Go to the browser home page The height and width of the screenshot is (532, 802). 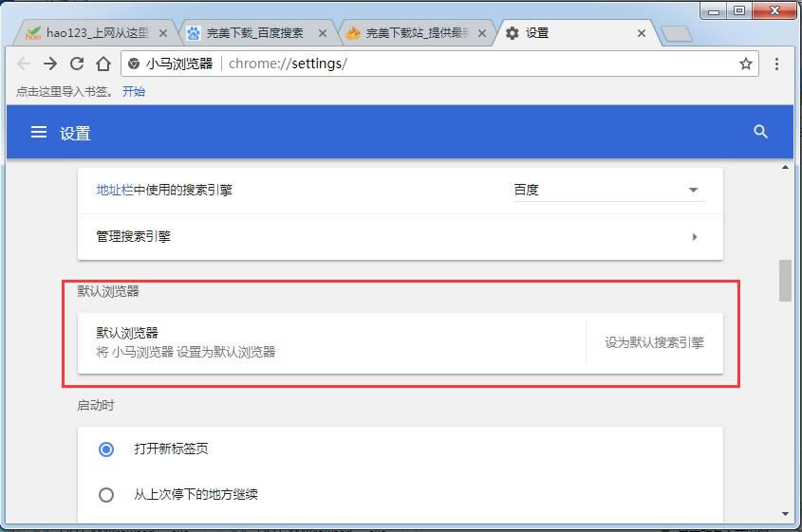coord(103,64)
